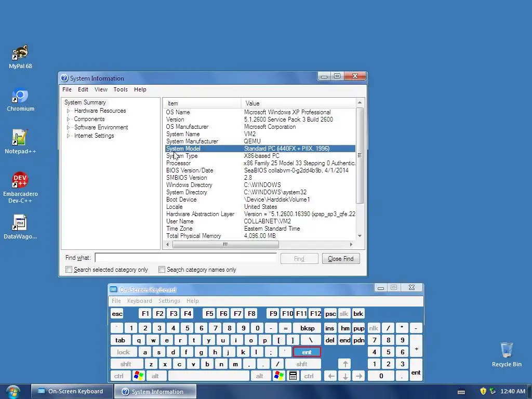Open the Edit menu in System Information
The image size is (532, 399).
click(x=83, y=89)
